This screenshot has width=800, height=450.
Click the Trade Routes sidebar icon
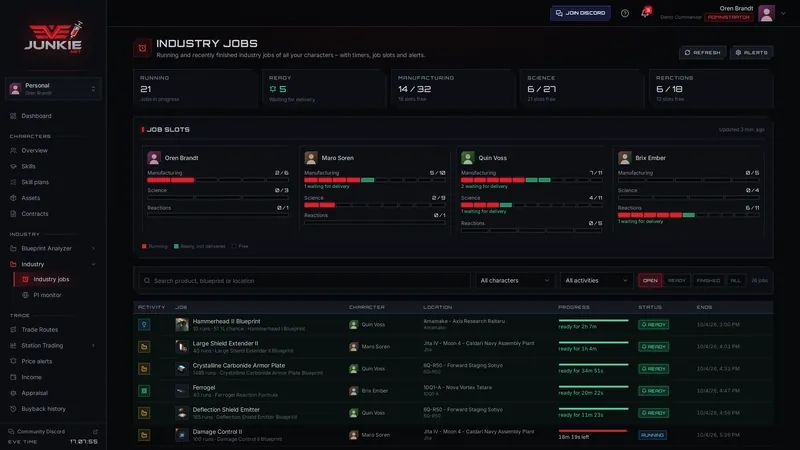click(x=13, y=330)
